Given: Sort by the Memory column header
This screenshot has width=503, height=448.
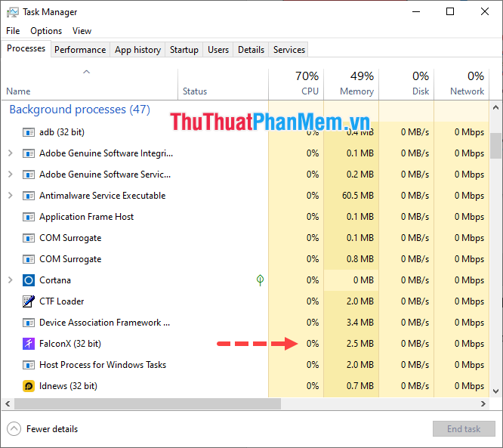Looking at the screenshot, I should point(351,84).
